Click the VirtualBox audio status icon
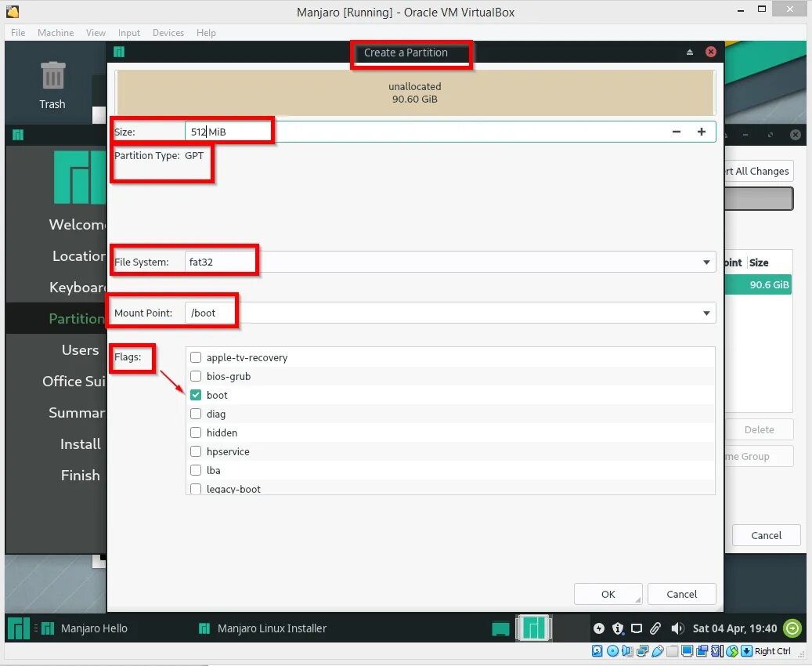Image resolution: width=812 pixels, height=666 pixels. (x=627, y=651)
